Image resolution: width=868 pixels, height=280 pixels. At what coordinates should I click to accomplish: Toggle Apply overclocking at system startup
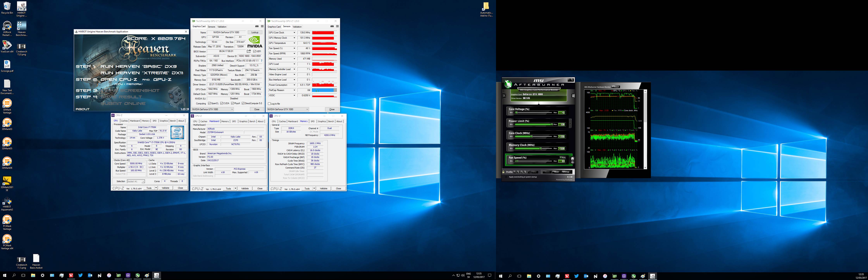tap(506, 177)
